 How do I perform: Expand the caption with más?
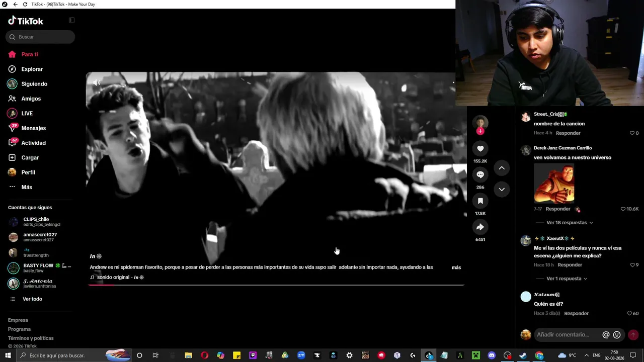(x=456, y=267)
